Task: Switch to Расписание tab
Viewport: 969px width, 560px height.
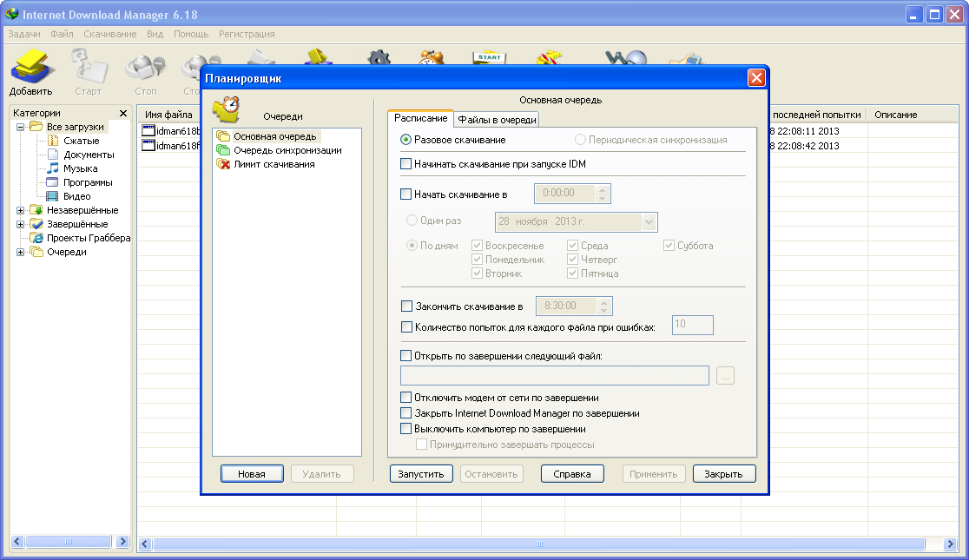Action: coord(421,118)
